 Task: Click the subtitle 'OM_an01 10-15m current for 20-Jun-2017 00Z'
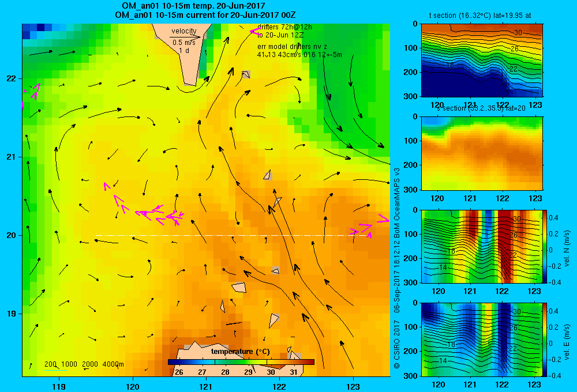click(x=205, y=15)
